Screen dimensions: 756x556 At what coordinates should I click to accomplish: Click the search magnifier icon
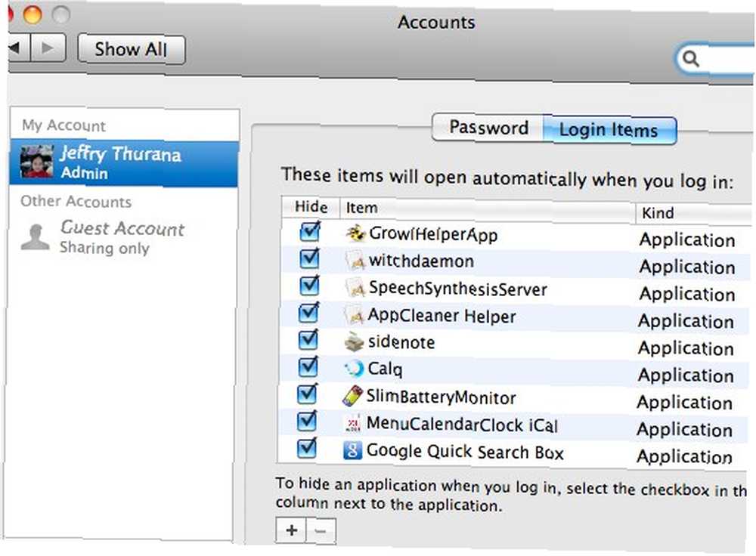[691, 59]
